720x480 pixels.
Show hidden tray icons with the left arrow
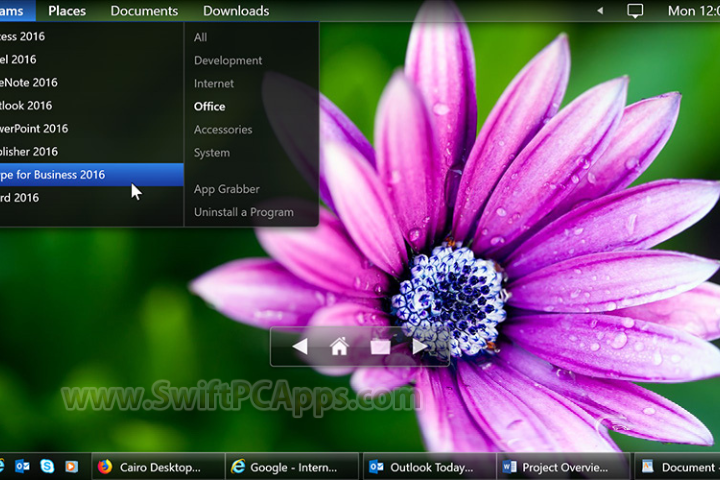click(600, 11)
